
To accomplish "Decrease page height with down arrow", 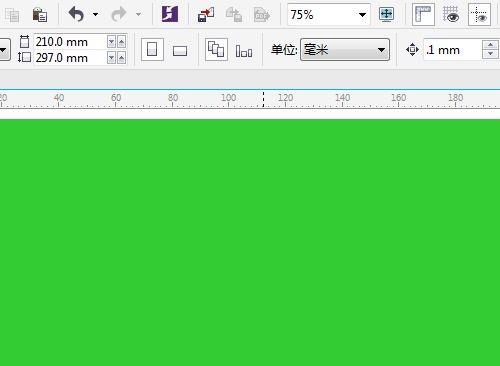I will pos(111,58).
